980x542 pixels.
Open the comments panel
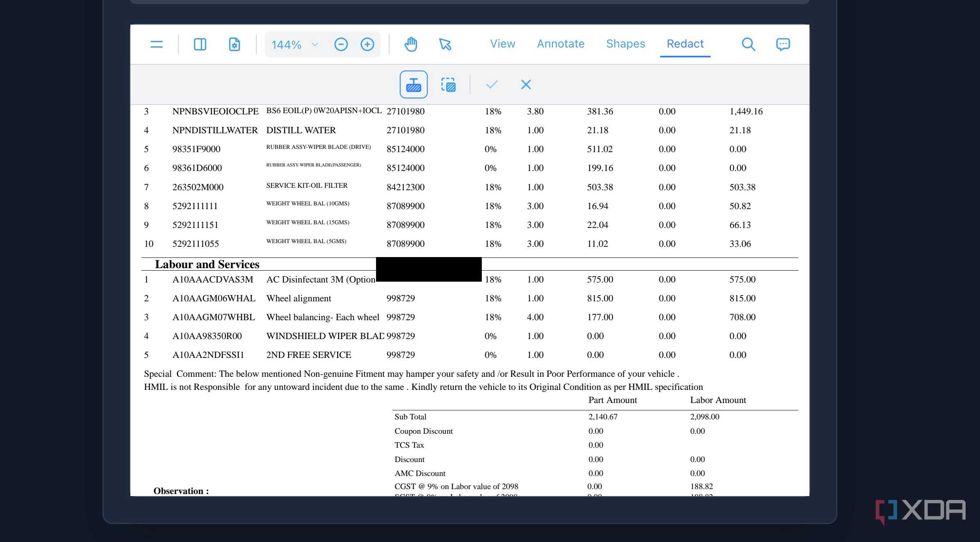pos(783,44)
